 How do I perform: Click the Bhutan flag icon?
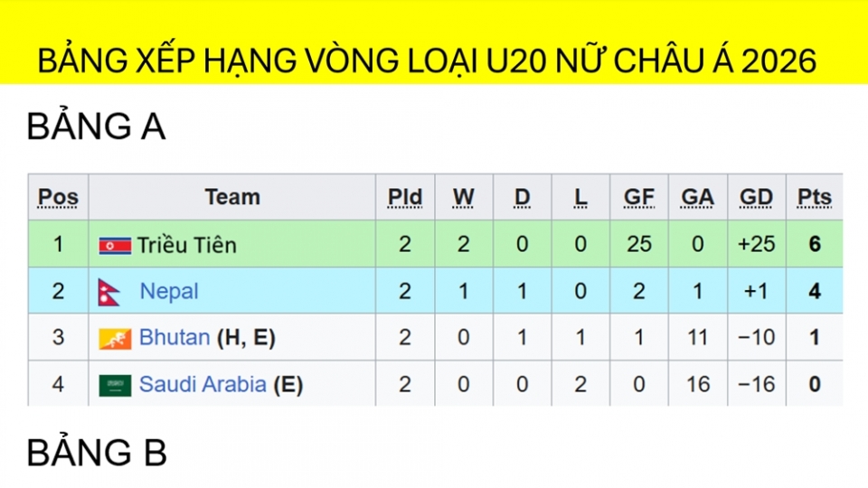(115, 339)
